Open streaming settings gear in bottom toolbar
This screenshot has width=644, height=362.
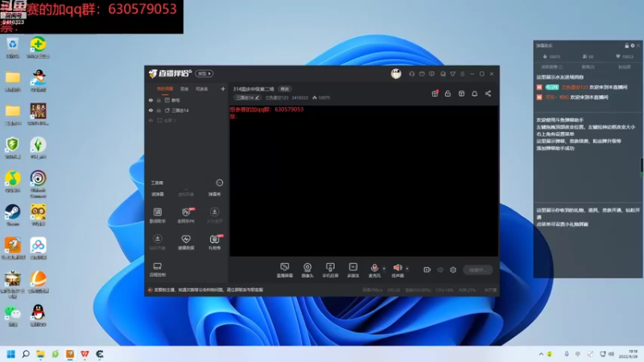click(x=453, y=269)
